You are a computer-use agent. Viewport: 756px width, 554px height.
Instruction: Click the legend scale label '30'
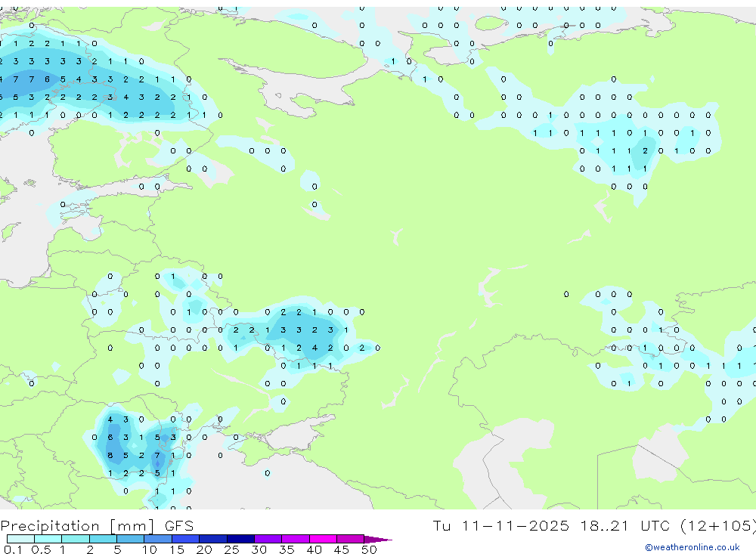[259, 549]
